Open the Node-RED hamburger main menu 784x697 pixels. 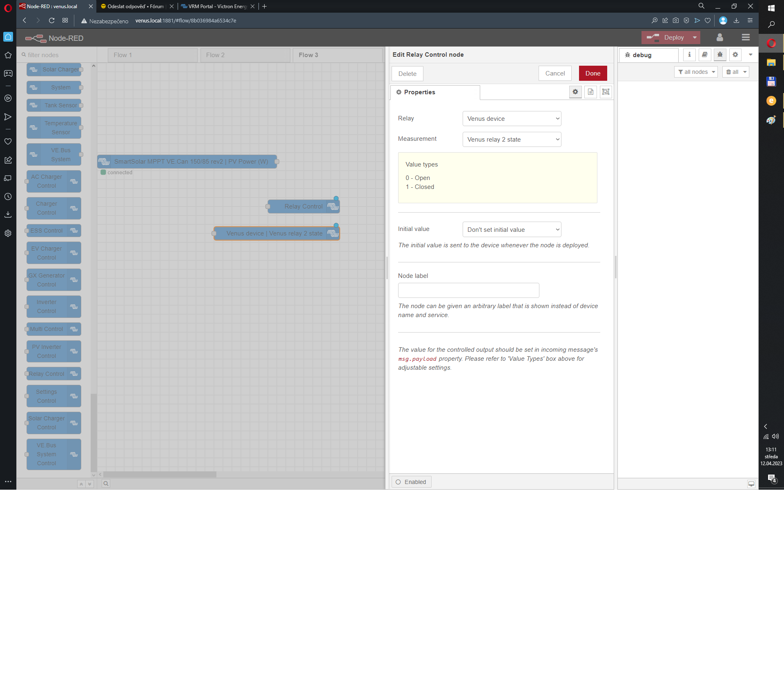tap(746, 38)
